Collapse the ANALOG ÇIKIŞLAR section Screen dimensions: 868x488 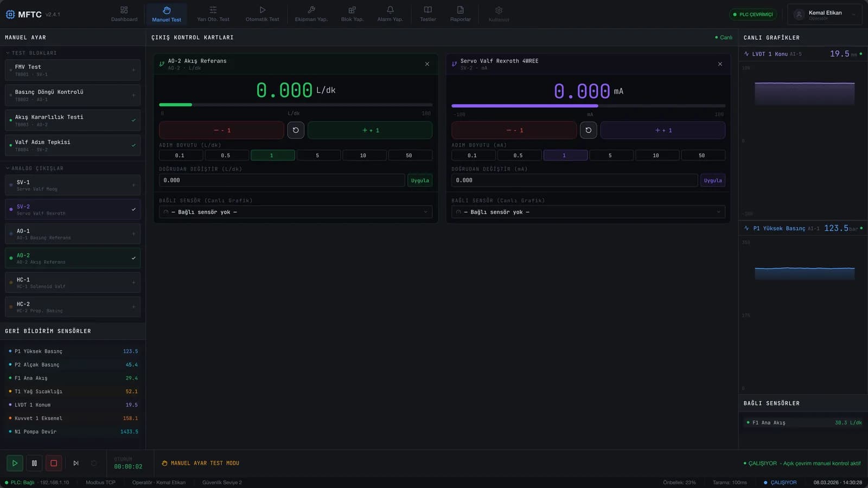34,169
